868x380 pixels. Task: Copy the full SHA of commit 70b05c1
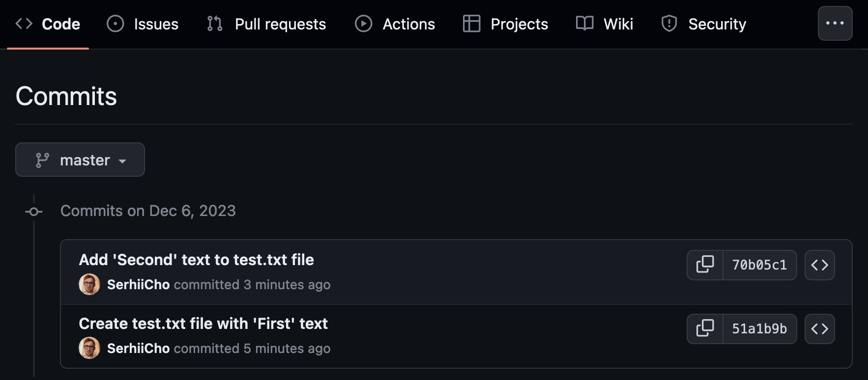click(x=705, y=265)
